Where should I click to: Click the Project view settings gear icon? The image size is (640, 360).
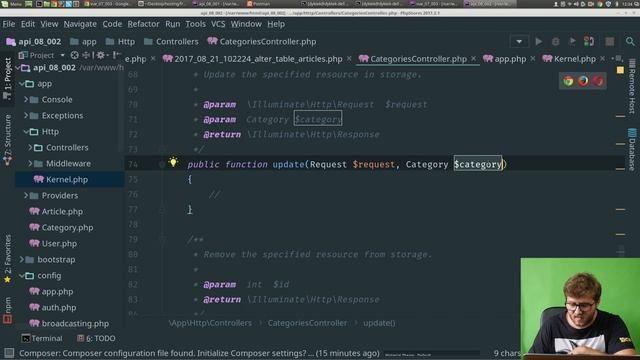[x=100, y=55]
